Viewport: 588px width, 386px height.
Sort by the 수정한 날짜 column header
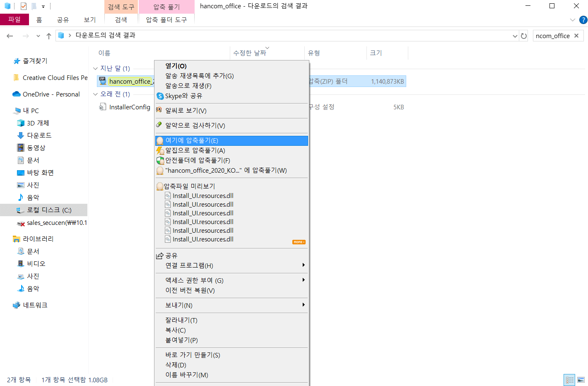[x=250, y=53]
